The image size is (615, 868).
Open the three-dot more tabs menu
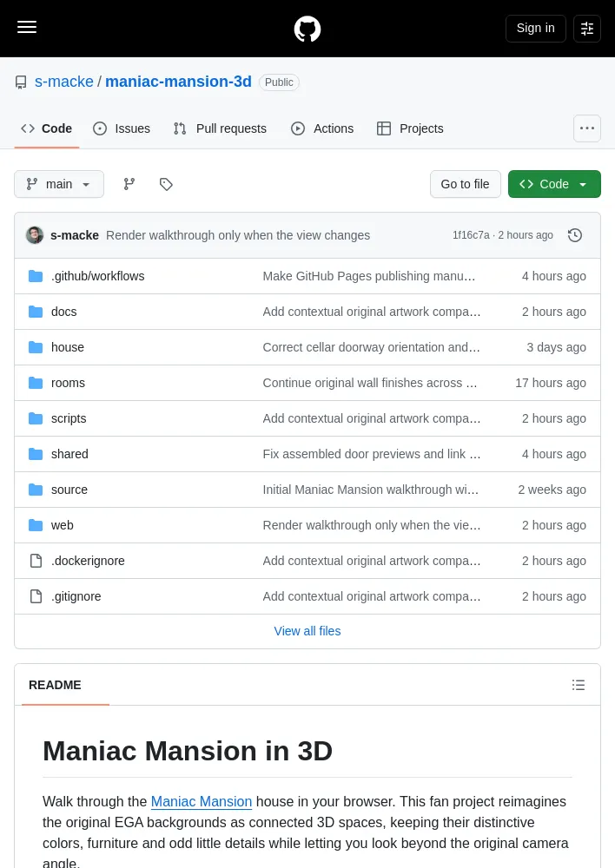[586, 128]
